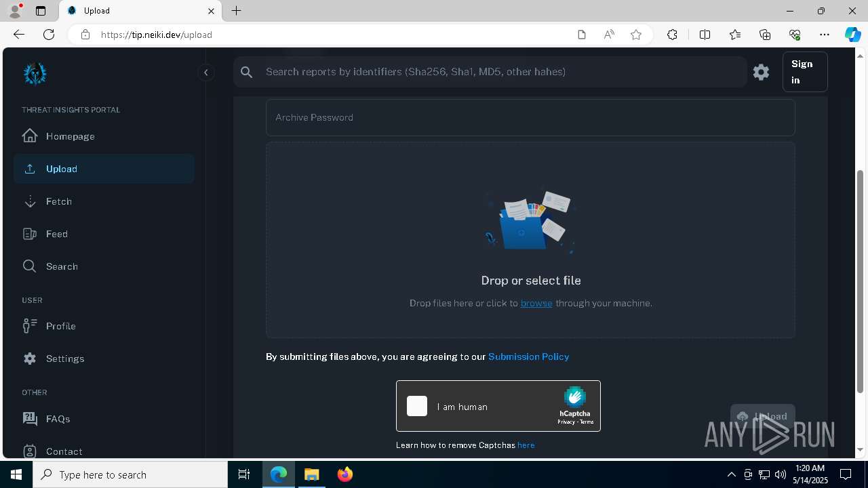Click the address bar URL
The height and width of the screenshot is (488, 868).
[x=157, y=35]
